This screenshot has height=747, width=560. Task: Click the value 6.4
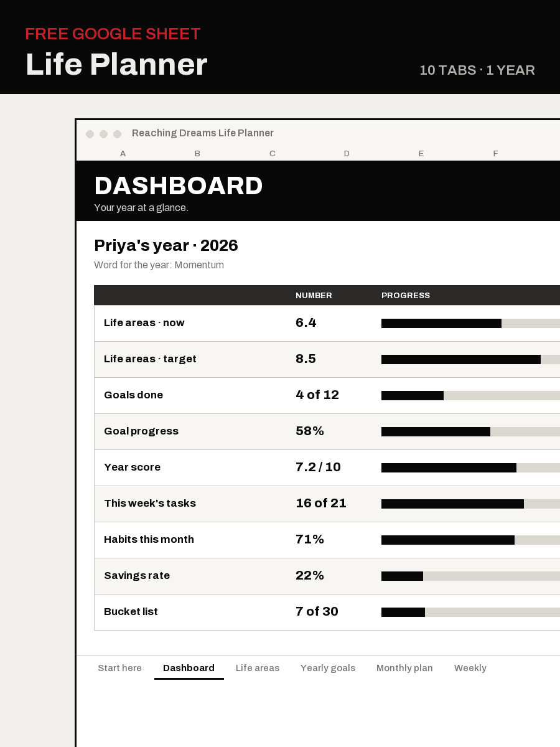[x=306, y=323]
